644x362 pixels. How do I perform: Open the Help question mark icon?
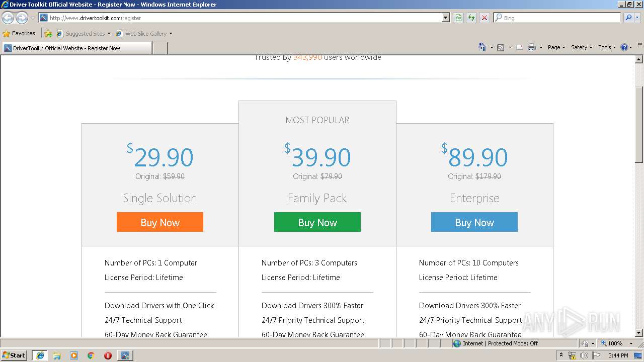tap(626, 47)
